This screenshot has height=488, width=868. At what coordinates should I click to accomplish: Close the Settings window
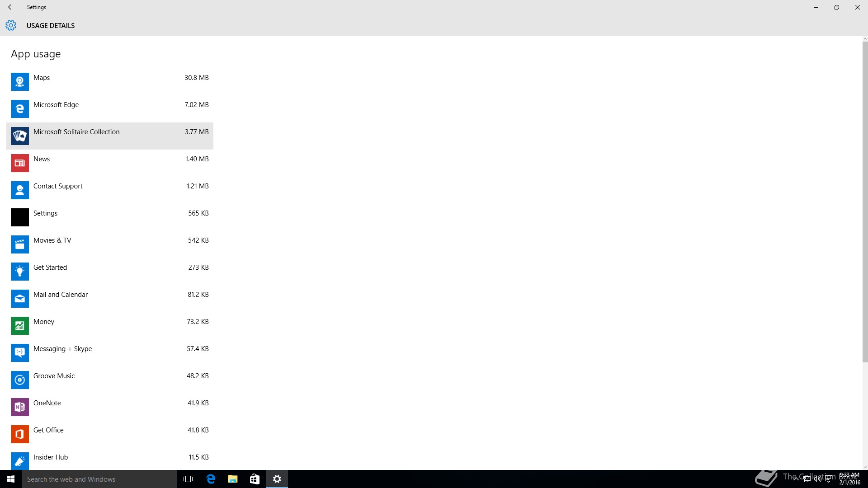(858, 7)
